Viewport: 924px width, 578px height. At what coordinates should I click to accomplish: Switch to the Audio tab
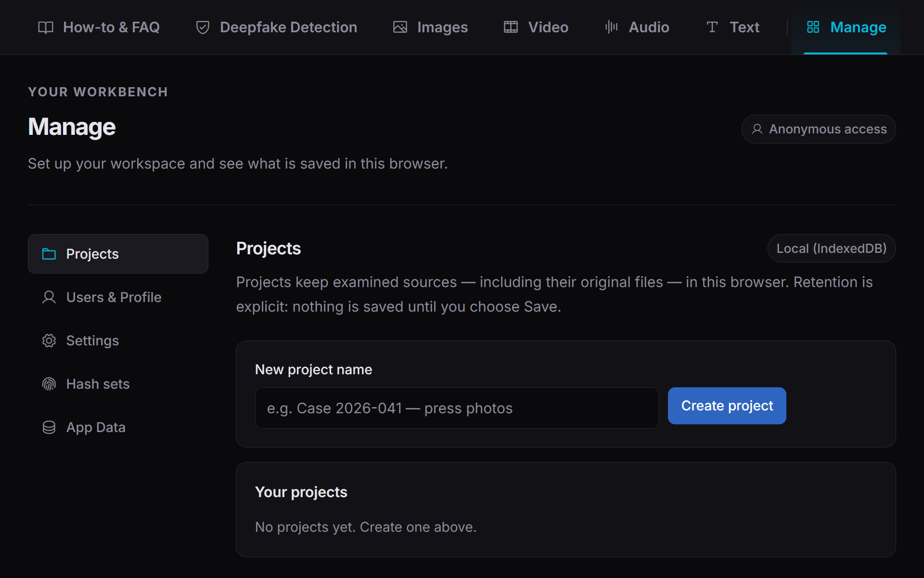(x=637, y=27)
